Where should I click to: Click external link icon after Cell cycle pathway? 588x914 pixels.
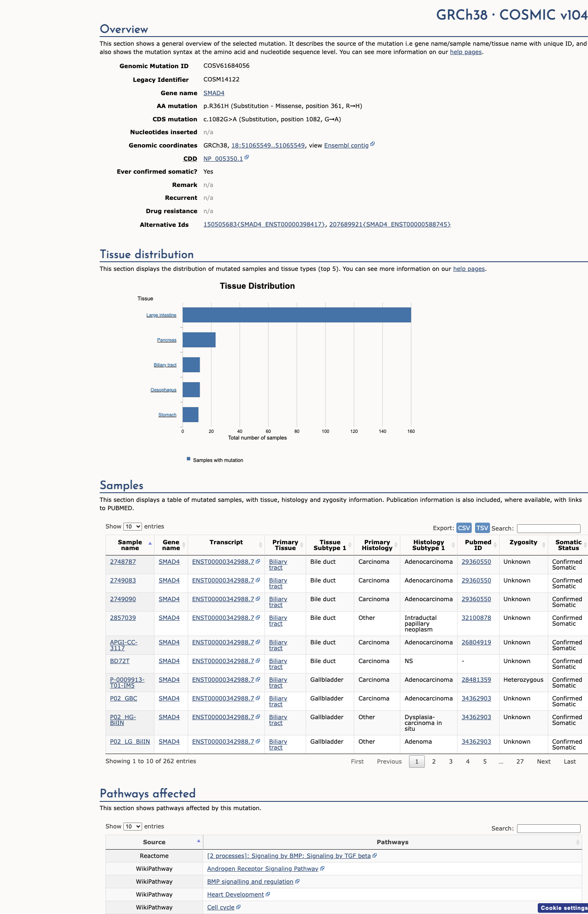tap(238, 907)
